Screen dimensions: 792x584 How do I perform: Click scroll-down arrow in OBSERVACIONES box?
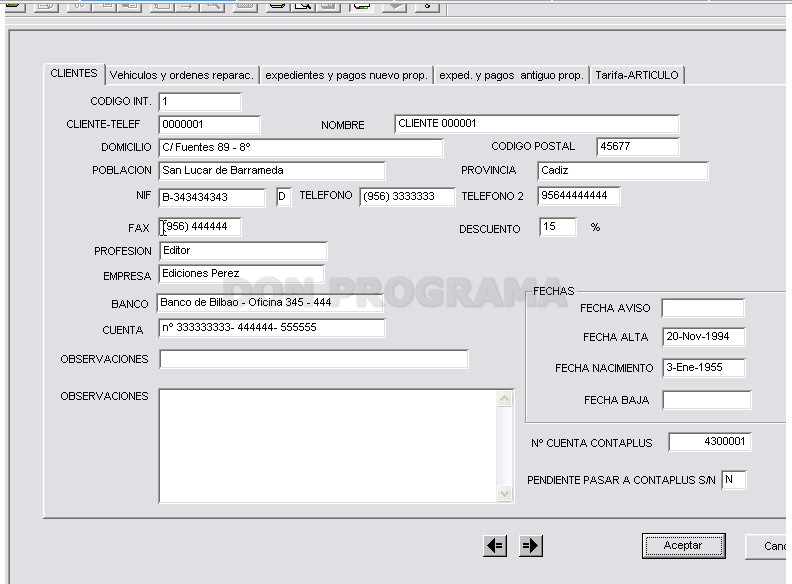pos(504,493)
